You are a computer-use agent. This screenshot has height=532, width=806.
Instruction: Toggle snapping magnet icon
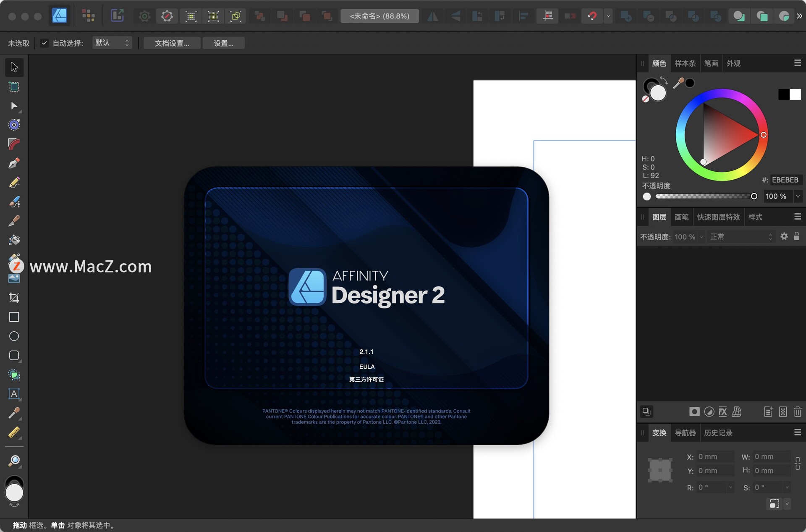click(x=592, y=16)
